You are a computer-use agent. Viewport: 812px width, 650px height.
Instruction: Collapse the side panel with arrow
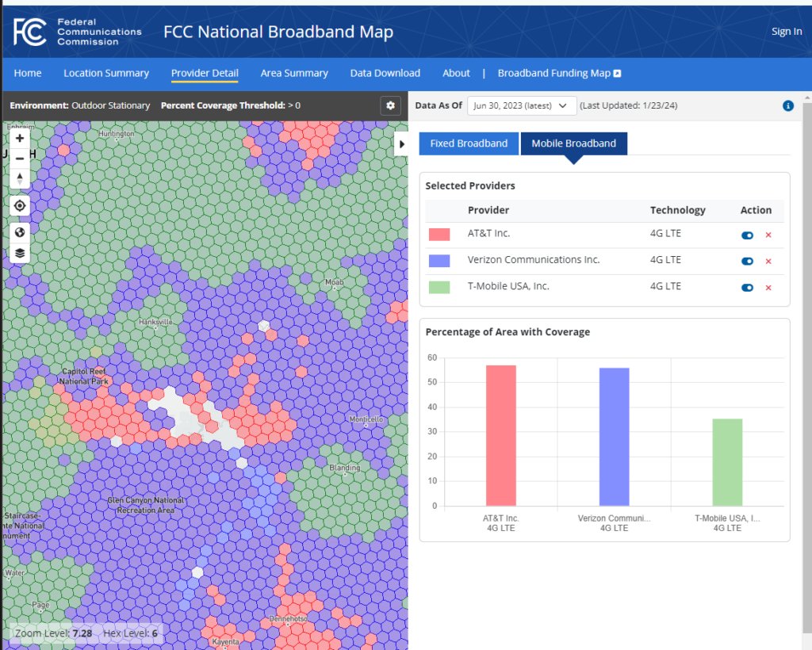coord(401,144)
